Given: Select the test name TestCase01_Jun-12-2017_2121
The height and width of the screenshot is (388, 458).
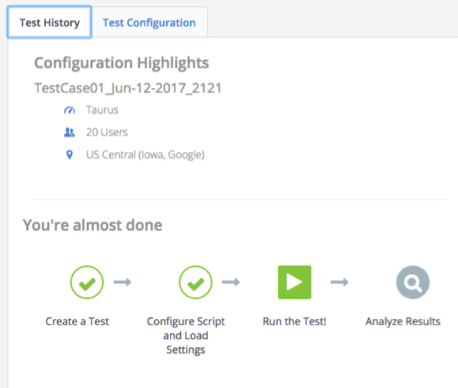Looking at the screenshot, I should (x=128, y=88).
